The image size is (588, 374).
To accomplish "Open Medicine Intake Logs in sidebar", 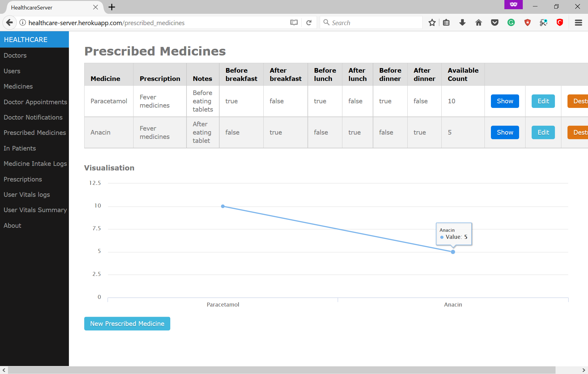I will coord(35,164).
